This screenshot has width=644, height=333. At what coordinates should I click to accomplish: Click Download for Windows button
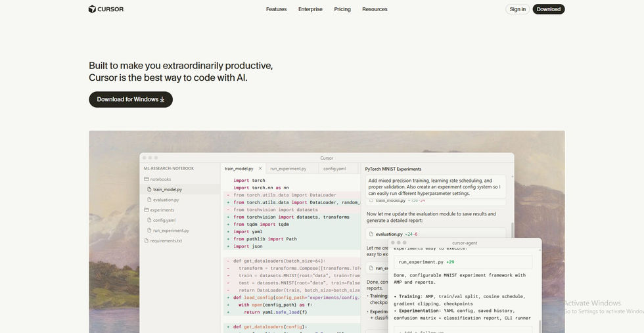tap(131, 99)
